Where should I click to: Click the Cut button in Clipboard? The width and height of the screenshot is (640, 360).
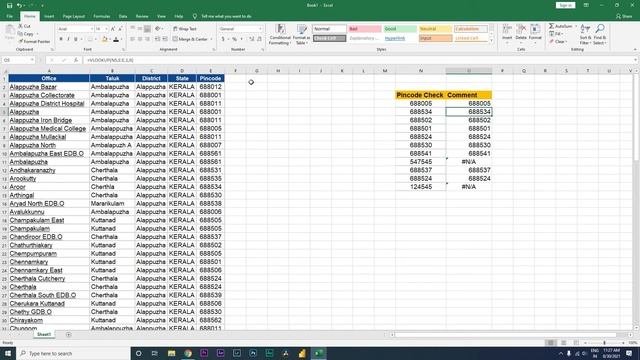pos(24,26)
